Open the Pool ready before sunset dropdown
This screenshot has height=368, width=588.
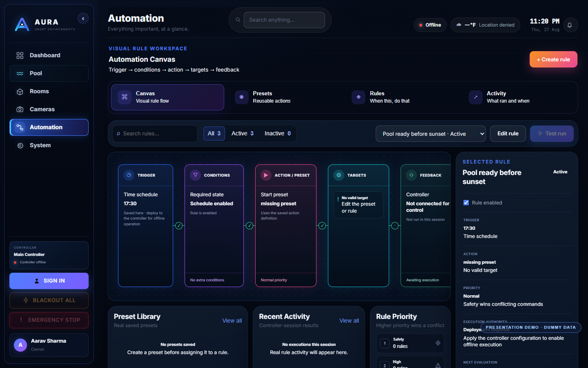[431, 134]
